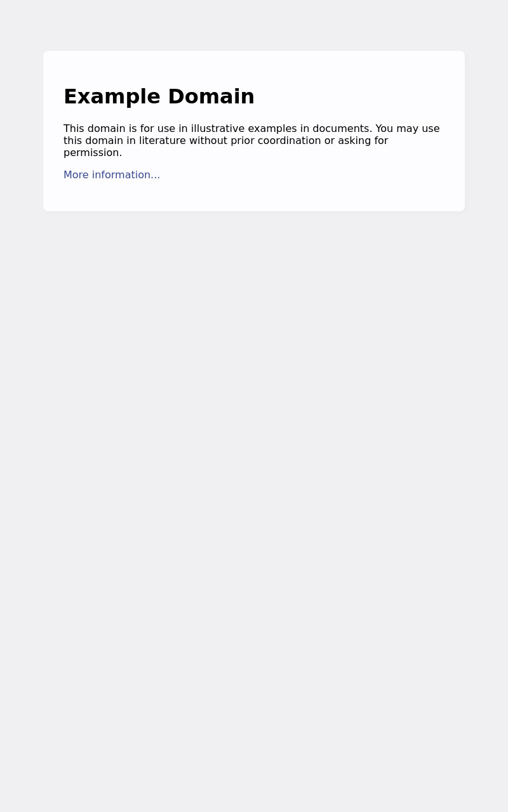Click the word "permission." in the paragraph

(x=93, y=153)
